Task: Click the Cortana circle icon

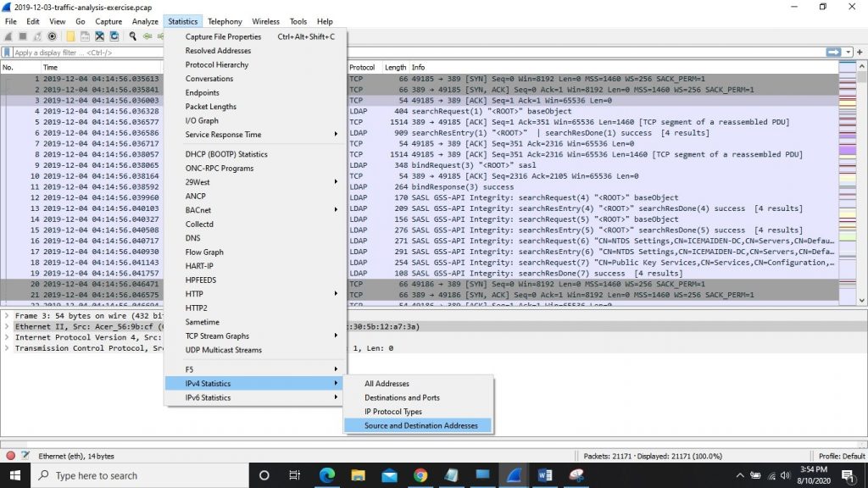Action: (x=264, y=475)
